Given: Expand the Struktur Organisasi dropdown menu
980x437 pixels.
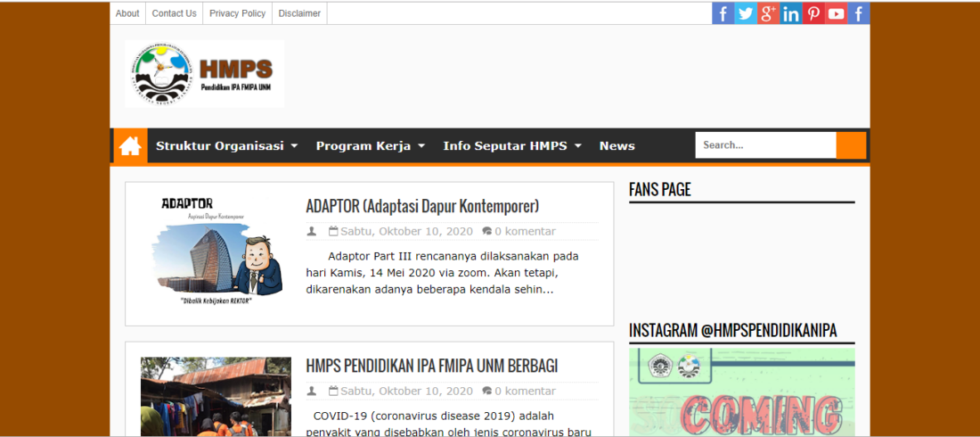Looking at the screenshot, I should tap(226, 146).
